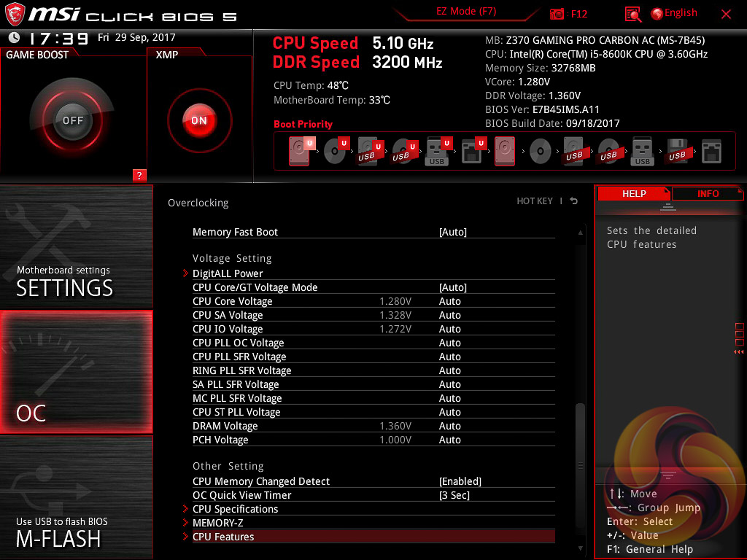Click the HOT KEY button
Image resolution: width=747 pixels, height=560 pixels.
click(x=535, y=201)
